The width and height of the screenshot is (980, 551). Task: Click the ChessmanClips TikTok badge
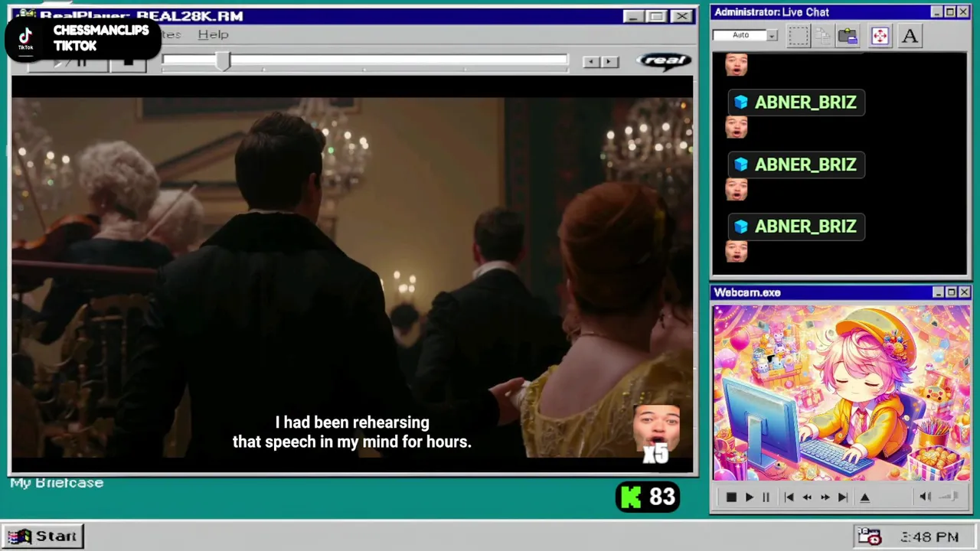coord(83,37)
